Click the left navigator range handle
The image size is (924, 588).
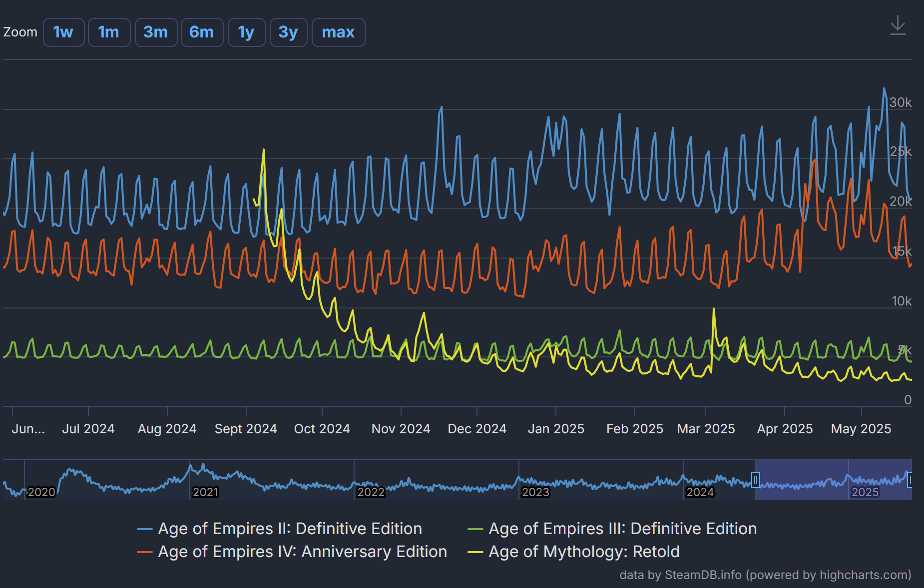[756, 480]
